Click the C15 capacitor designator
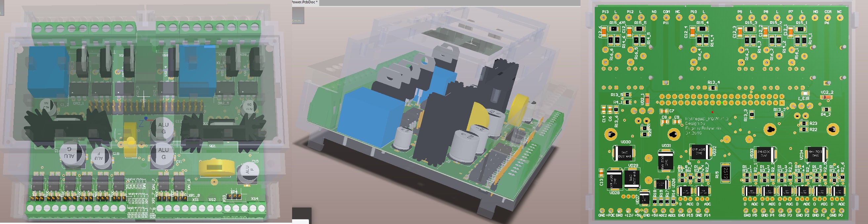Viewport: 868px width, 224px height. click(116, 154)
